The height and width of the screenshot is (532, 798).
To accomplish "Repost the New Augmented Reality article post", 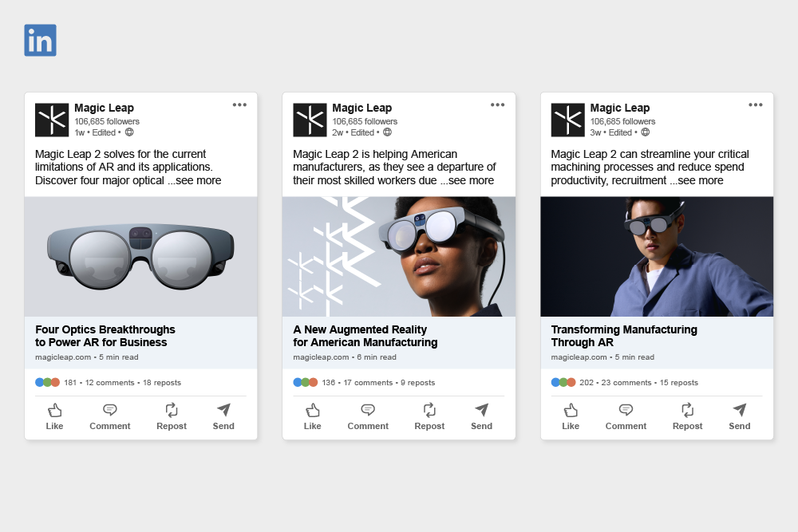I will 429,416.
